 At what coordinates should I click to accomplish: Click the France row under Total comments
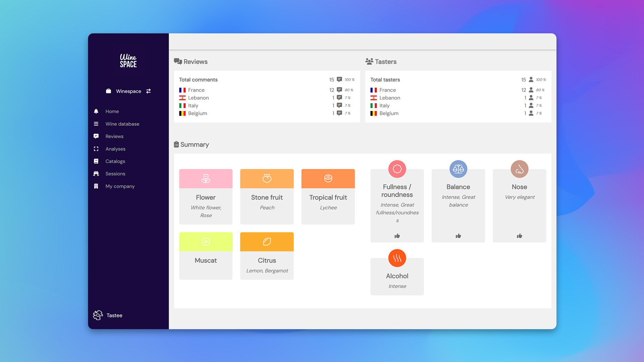tap(196, 90)
